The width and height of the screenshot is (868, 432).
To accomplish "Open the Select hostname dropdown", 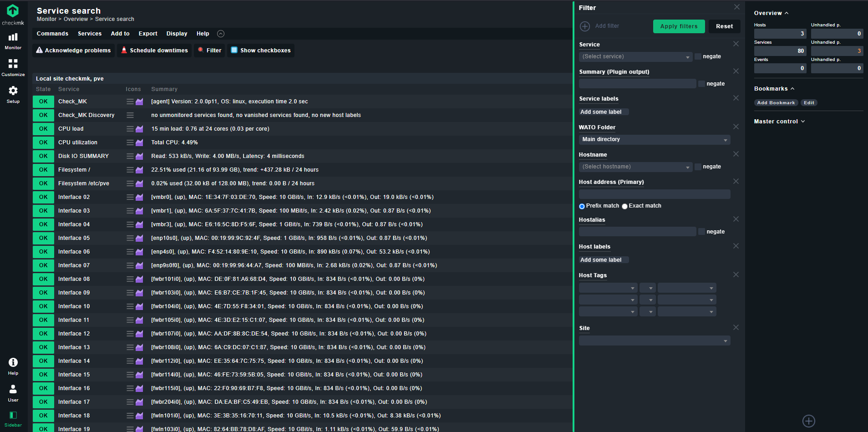I will click(x=636, y=167).
